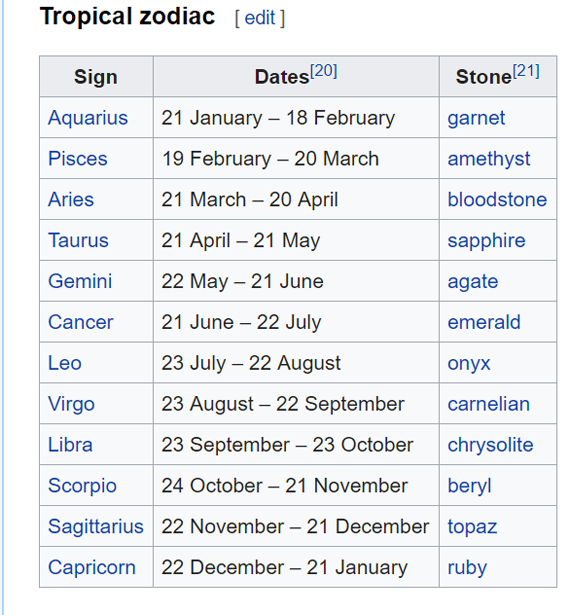Open the Virgo sign link
570x615 pixels.
pyautogui.click(x=71, y=404)
